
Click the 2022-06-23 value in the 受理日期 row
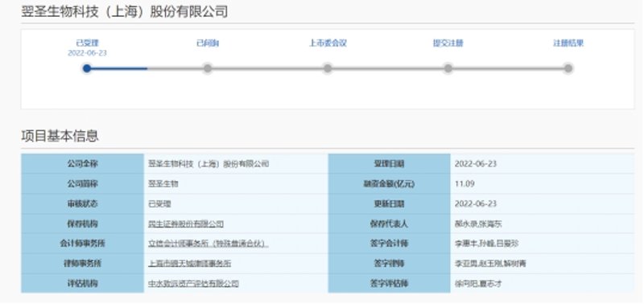point(476,164)
